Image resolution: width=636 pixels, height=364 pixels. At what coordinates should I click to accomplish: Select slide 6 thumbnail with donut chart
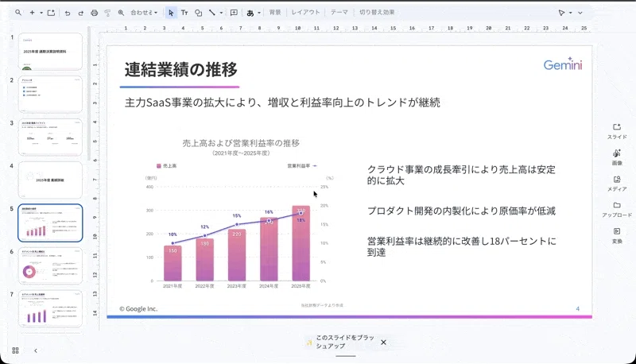pyautogui.click(x=50, y=266)
